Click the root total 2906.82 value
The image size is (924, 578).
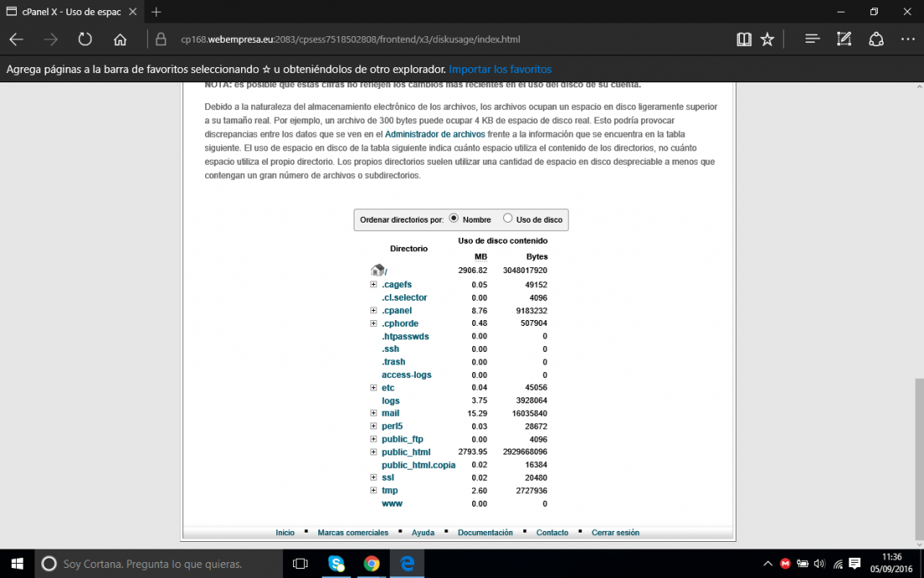473,271
